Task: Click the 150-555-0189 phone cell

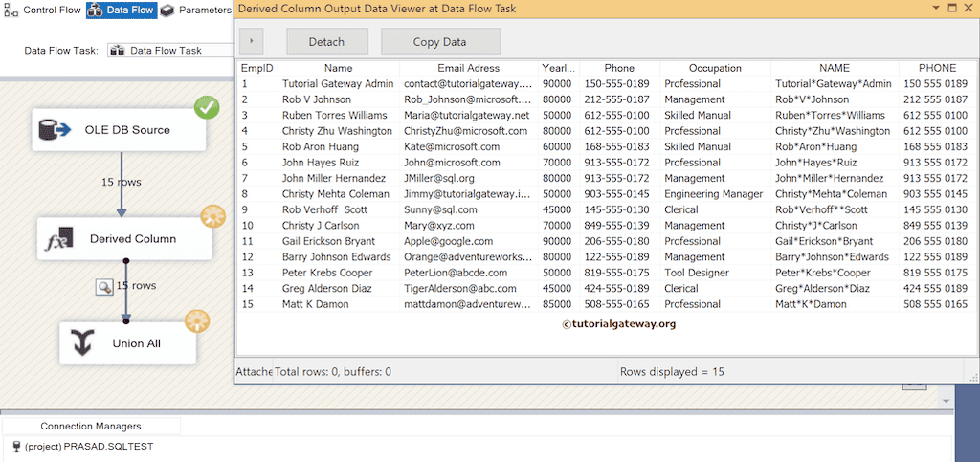Action: coord(619,83)
